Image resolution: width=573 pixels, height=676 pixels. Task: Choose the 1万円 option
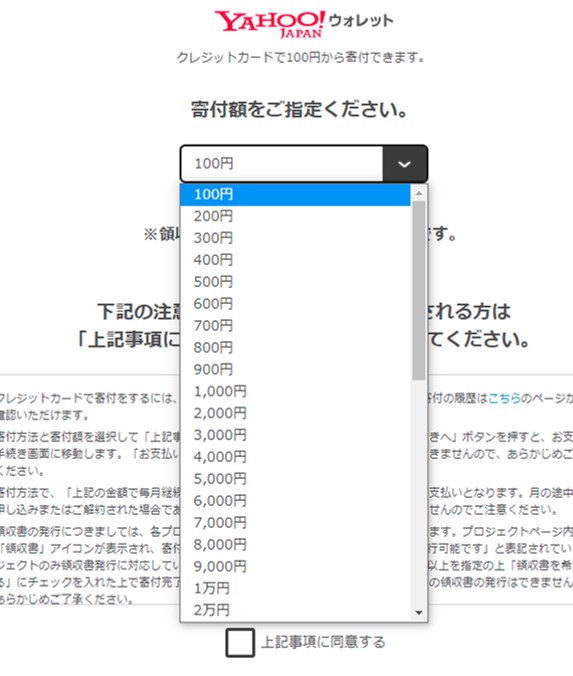[x=295, y=588]
